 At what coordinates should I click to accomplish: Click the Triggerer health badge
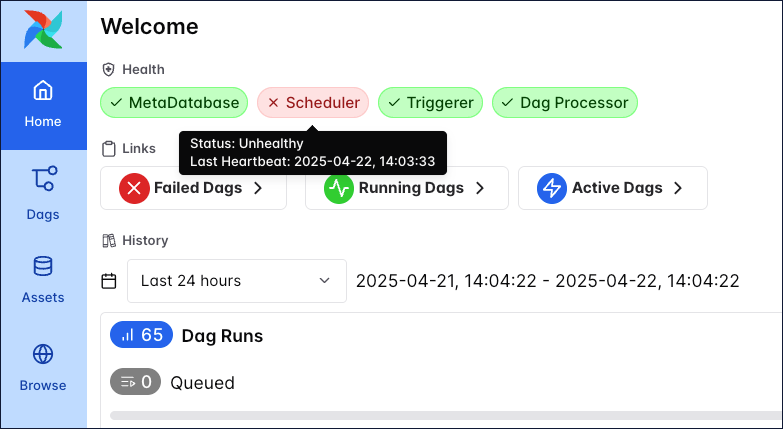click(431, 102)
